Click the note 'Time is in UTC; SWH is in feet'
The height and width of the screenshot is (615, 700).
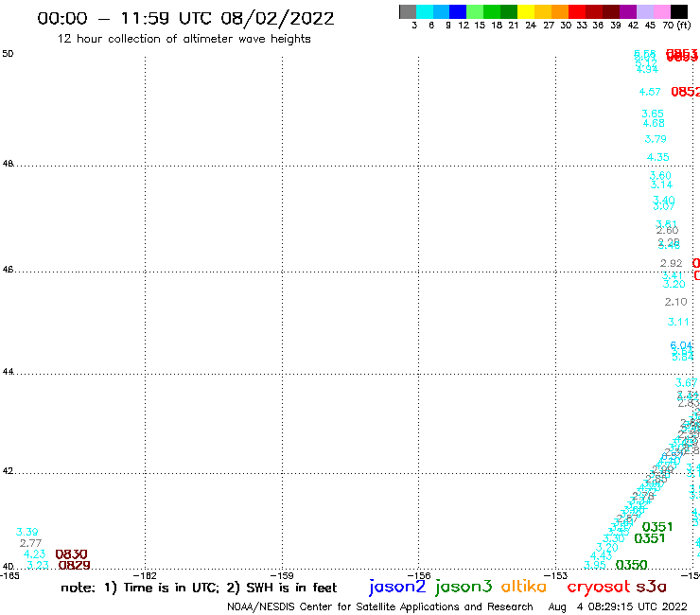[x=199, y=588]
